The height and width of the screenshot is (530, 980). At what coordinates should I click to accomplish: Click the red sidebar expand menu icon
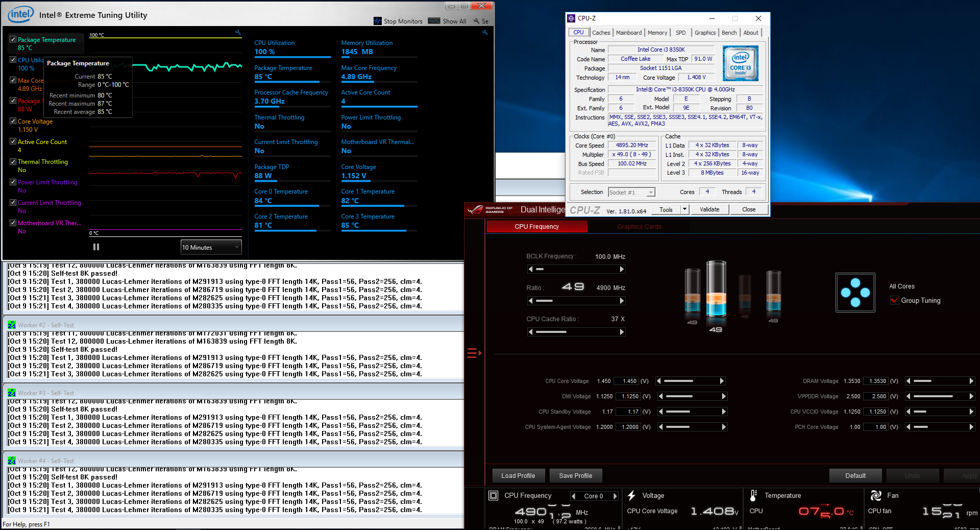474,353
